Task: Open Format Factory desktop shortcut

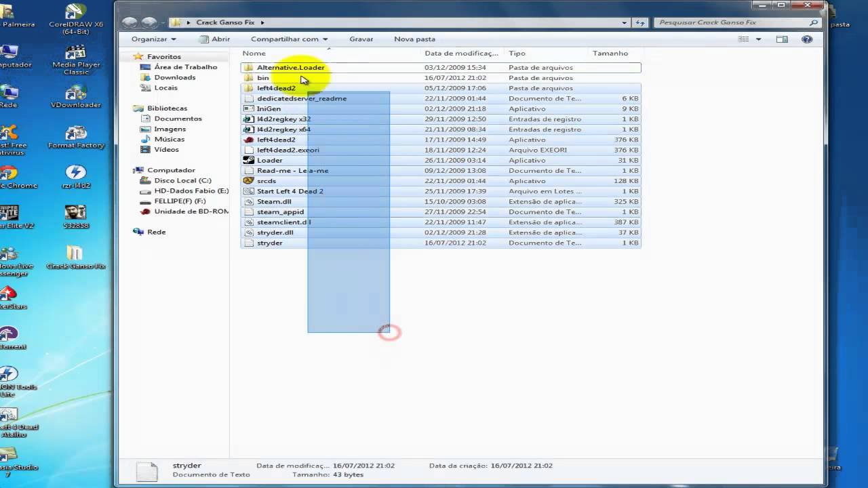Action: 76,137
